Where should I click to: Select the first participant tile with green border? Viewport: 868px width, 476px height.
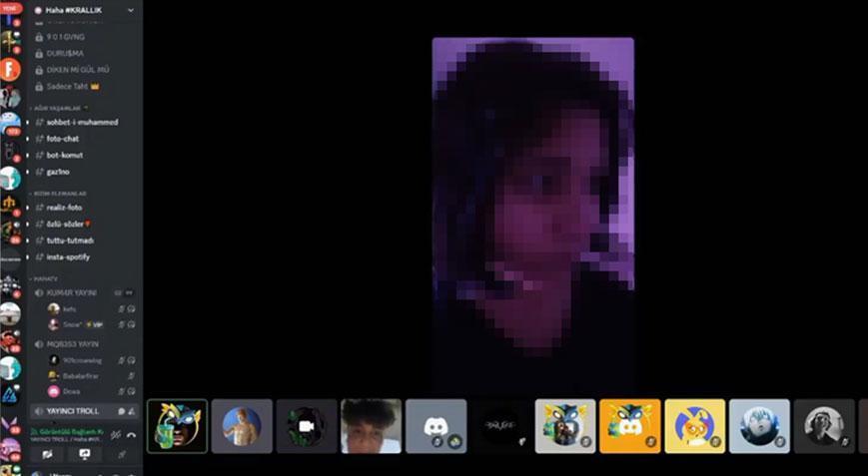(x=177, y=426)
